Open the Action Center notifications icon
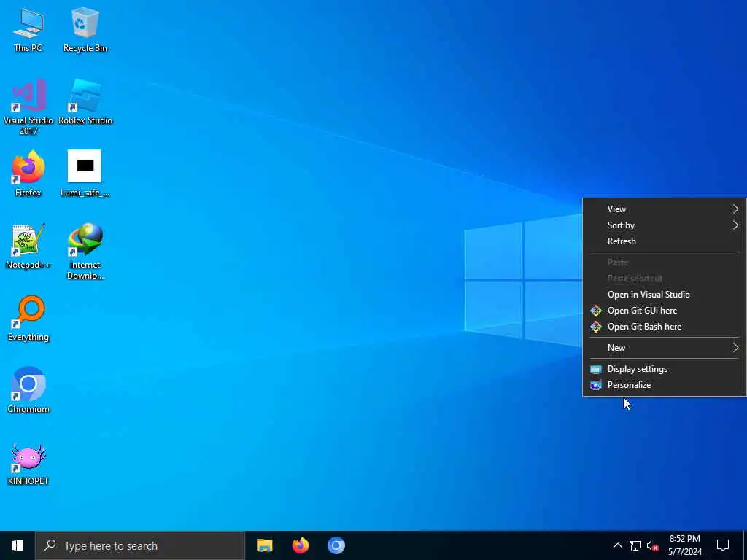The width and height of the screenshot is (747, 560). pyautogui.click(x=723, y=545)
